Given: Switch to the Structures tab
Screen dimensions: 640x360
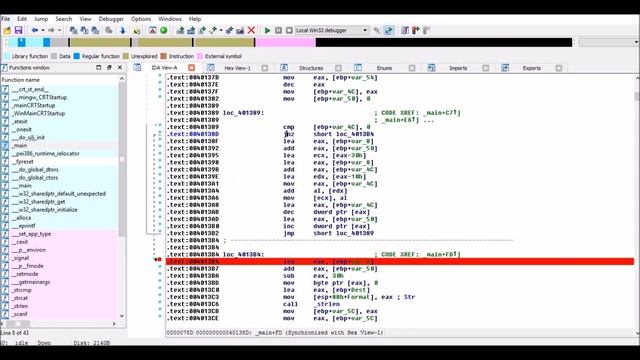Looking at the screenshot, I should (311, 68).
